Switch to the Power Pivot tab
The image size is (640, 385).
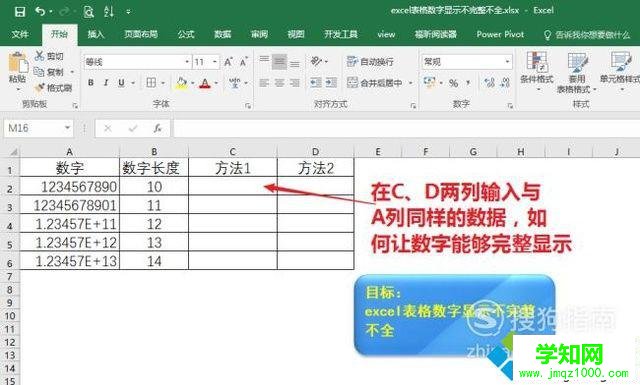[500, 34]
